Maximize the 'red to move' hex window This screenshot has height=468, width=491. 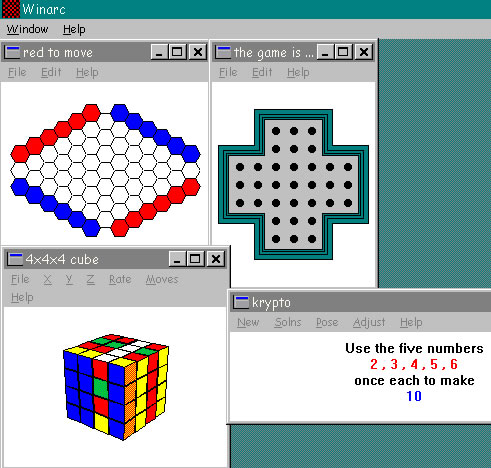pyautogui.click(x=177, y=52)
